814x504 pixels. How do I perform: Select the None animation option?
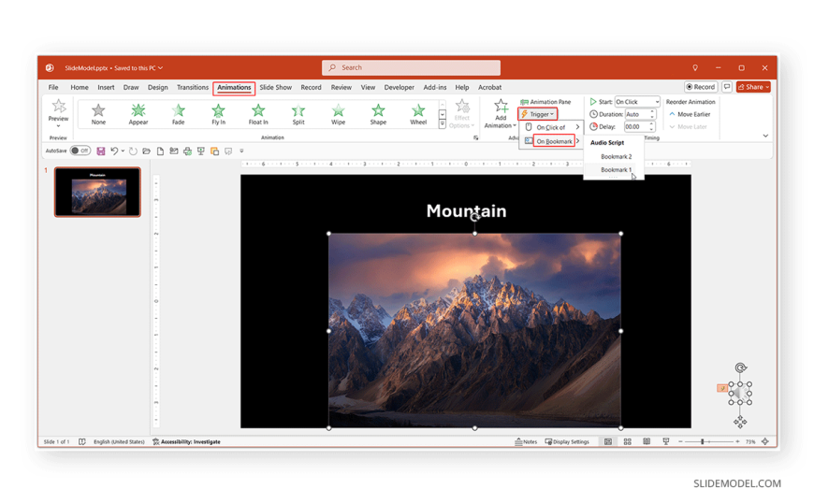[x=98, y=114]
